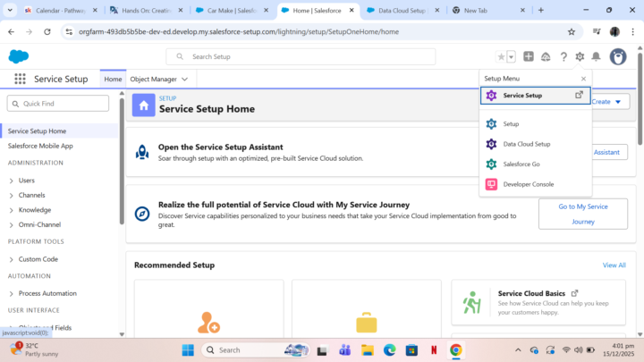The image size is (644, 362).
Task: Click the notifications bell icon
Action: 596,56
